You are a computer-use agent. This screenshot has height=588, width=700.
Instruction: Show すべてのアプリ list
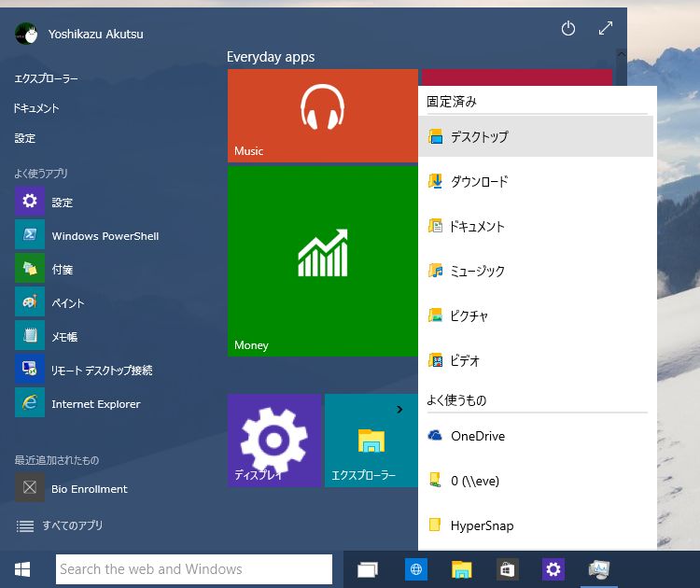click(x=60, y=525)
